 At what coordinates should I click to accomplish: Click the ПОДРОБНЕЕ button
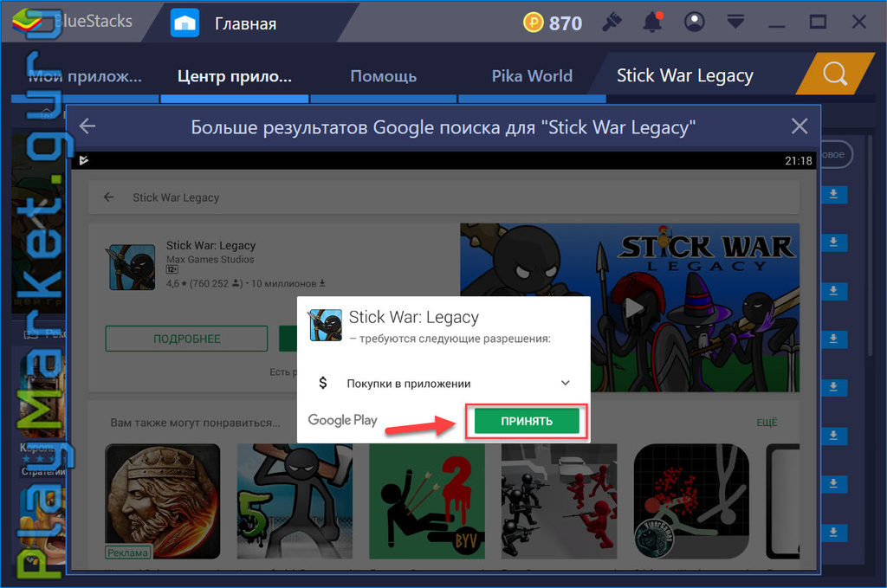click(x=187, y=339)
